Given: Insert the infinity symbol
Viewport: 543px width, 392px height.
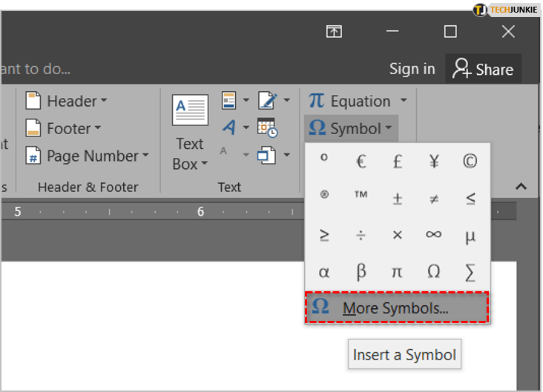Looking at the screenshot, I should pyautogui.click(x=433, y=234).
